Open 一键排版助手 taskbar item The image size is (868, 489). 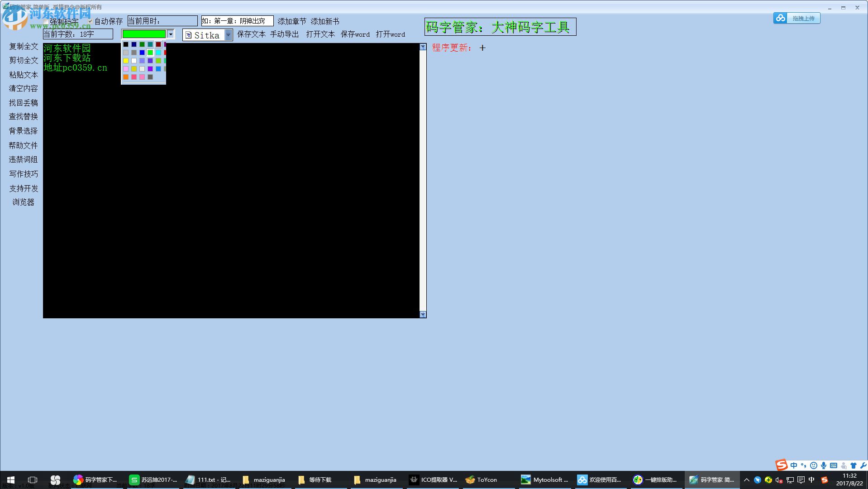(x=656, y=479)
